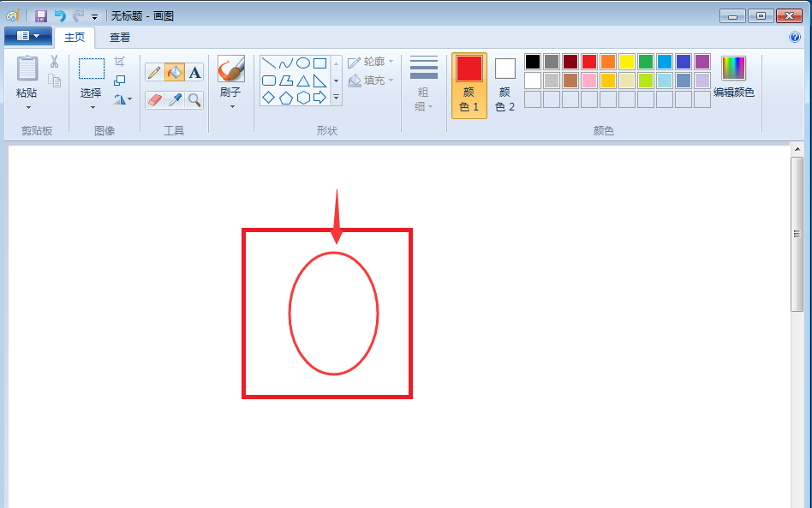Select the Magnifier tool

194,100
